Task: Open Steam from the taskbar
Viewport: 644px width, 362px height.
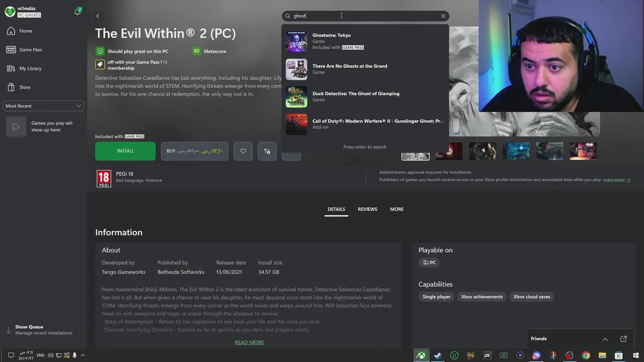Action: pos(438,355)
